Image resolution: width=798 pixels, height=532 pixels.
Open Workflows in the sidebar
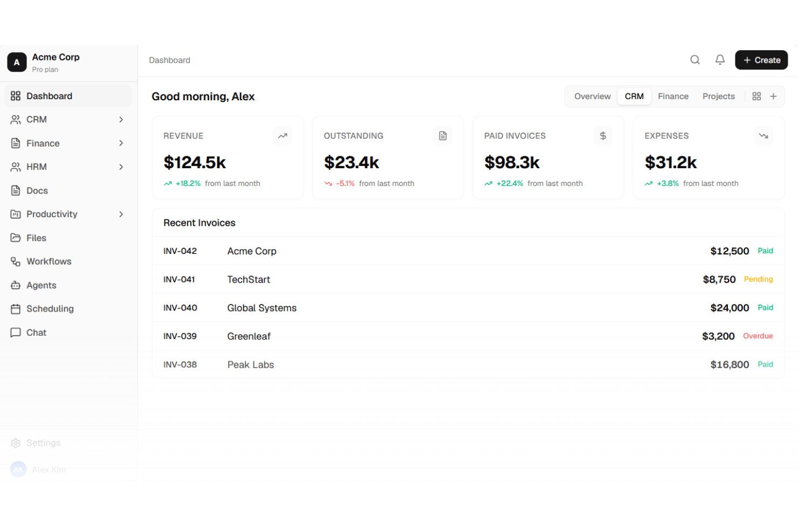coord(68,261)
